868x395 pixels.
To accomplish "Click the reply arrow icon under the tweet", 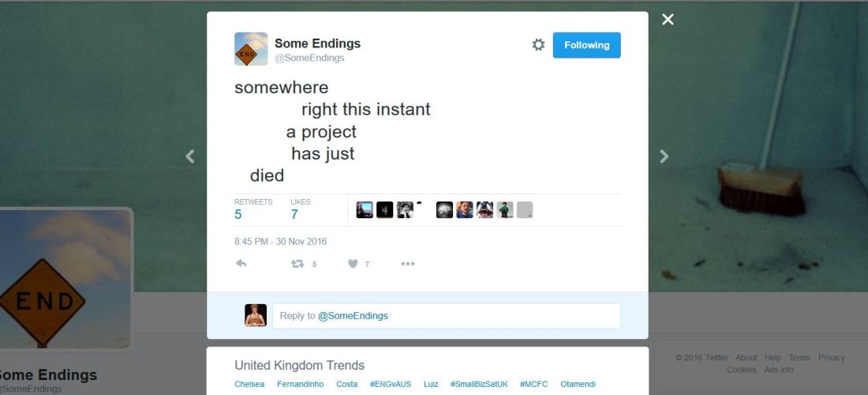I will pos(241,264).
